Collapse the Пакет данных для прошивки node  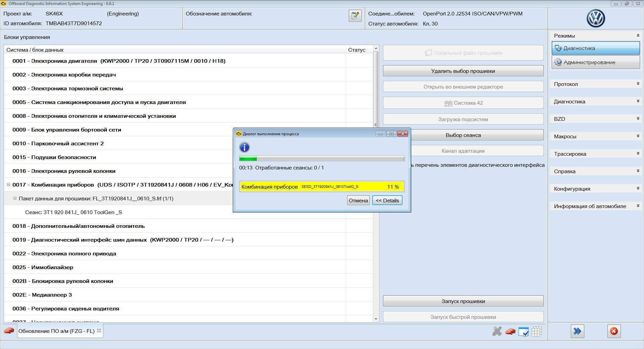click(x=15, y=198)
